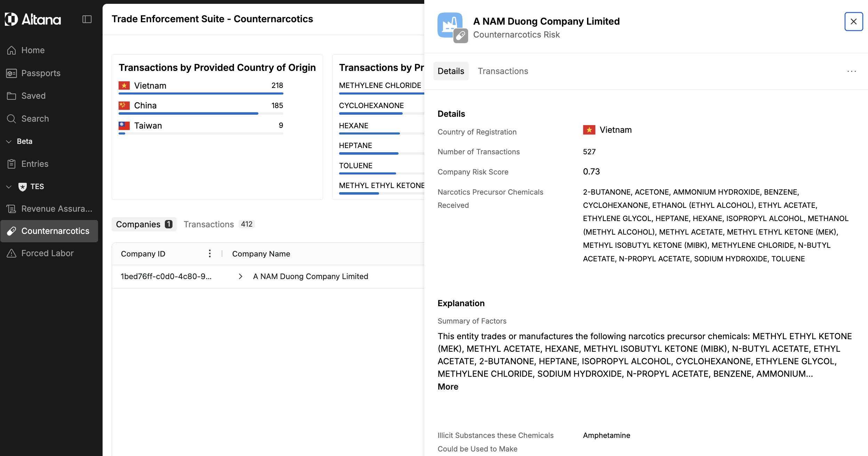Click the Company Risk Score value 0.73
Screen dimensions: 868x456
[x=592, y=171]
